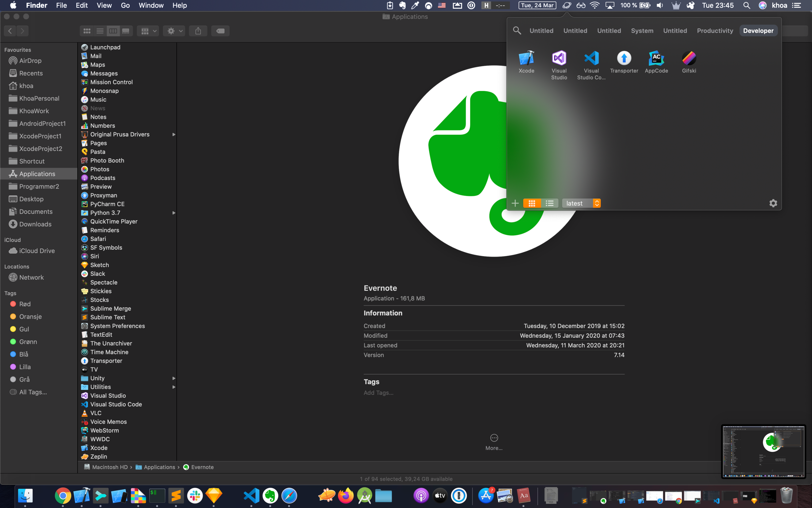Image resolution: width=812 pixels, height=508 pixels.
Task: Select WebStorm in the Applications list
Action: click(x=127, y=430)
